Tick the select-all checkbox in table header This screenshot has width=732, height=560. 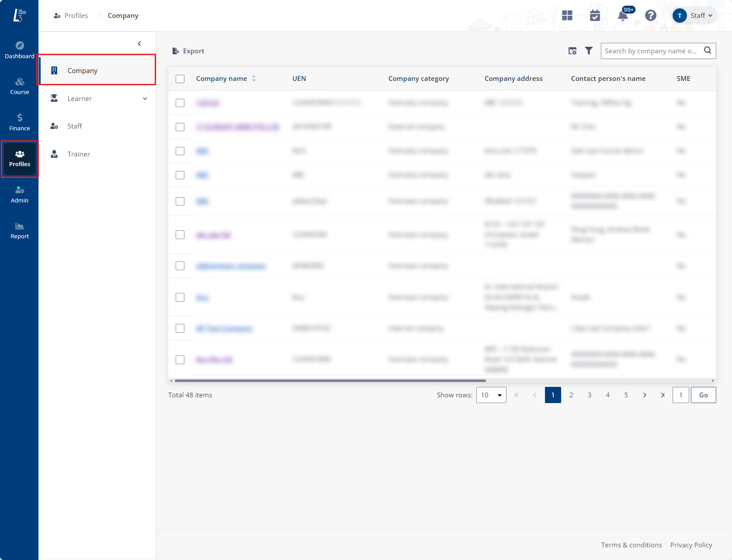pos(180,79)
